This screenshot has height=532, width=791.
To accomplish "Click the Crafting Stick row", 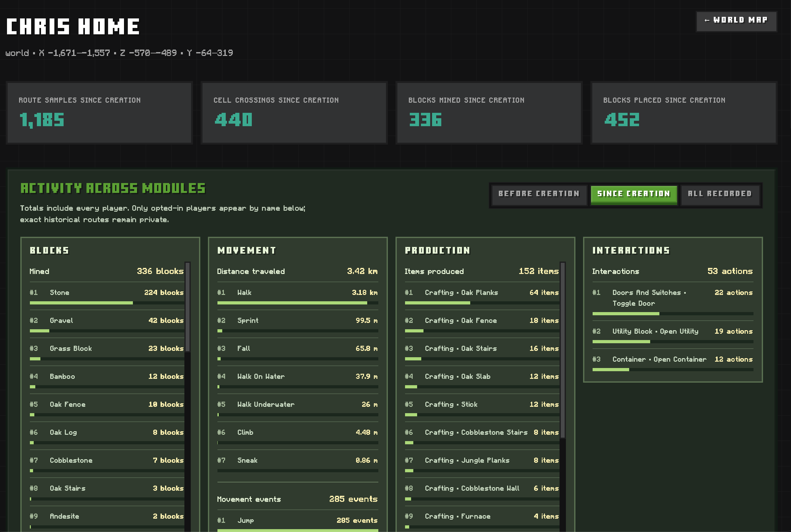I will [x=482, y=408].
